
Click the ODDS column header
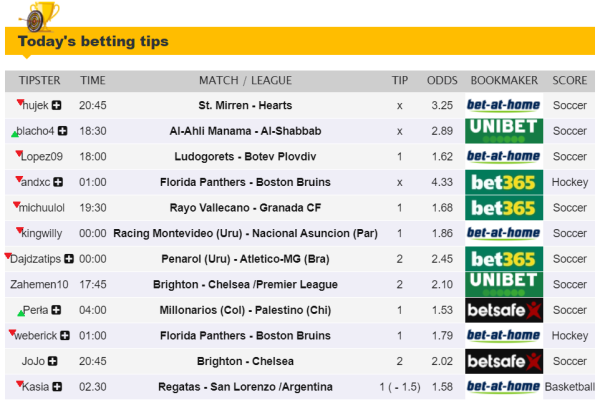point(442,80)
